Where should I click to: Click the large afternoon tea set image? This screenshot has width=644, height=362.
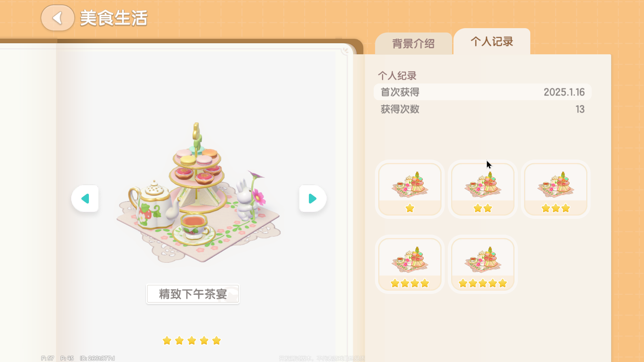(199, 193)
